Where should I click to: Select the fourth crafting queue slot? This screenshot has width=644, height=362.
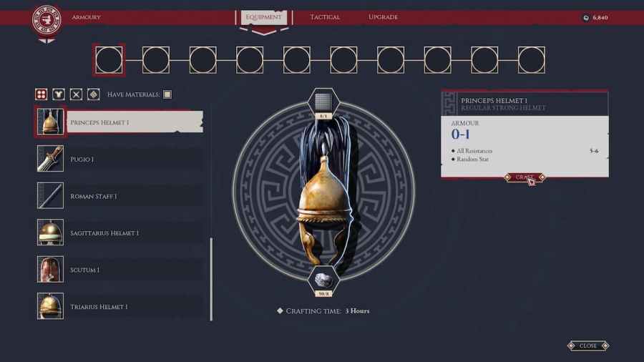[250, 60]
